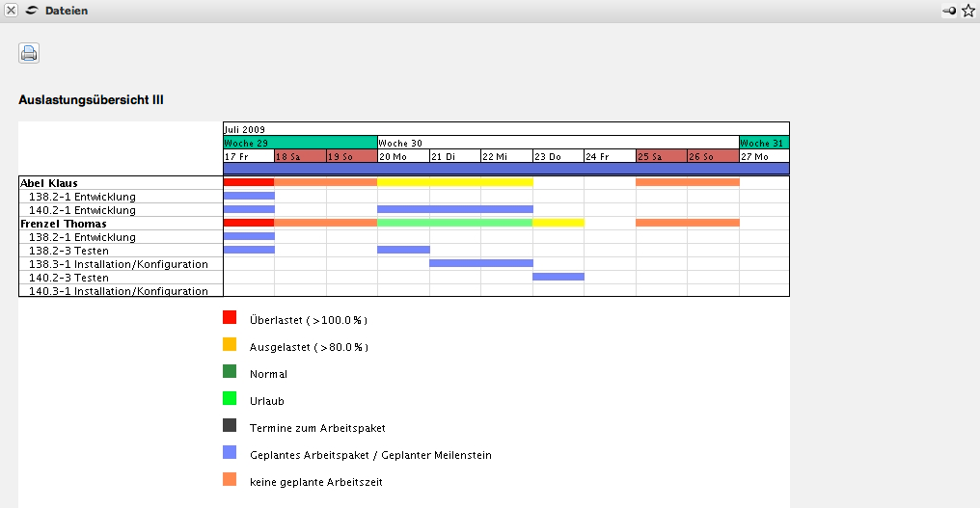Click Abel Klaus yellow workload bar
This screenshot has height=508, width=980.
pos(454,182)
